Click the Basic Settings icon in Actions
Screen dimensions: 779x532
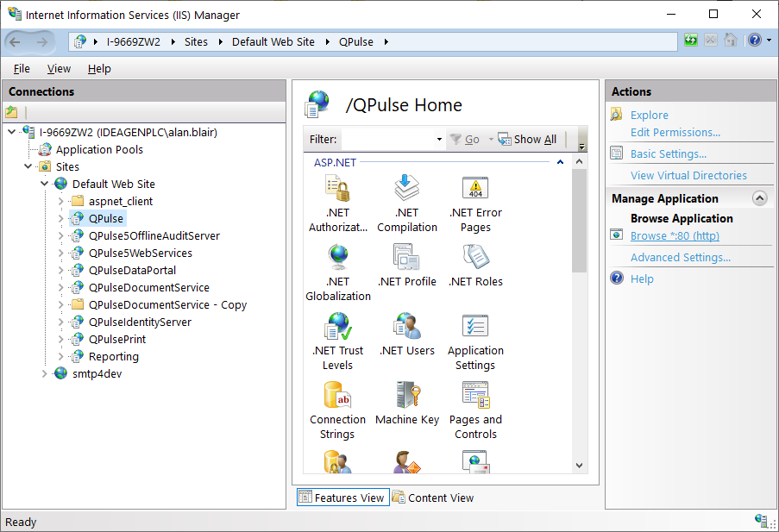[616, 153]
